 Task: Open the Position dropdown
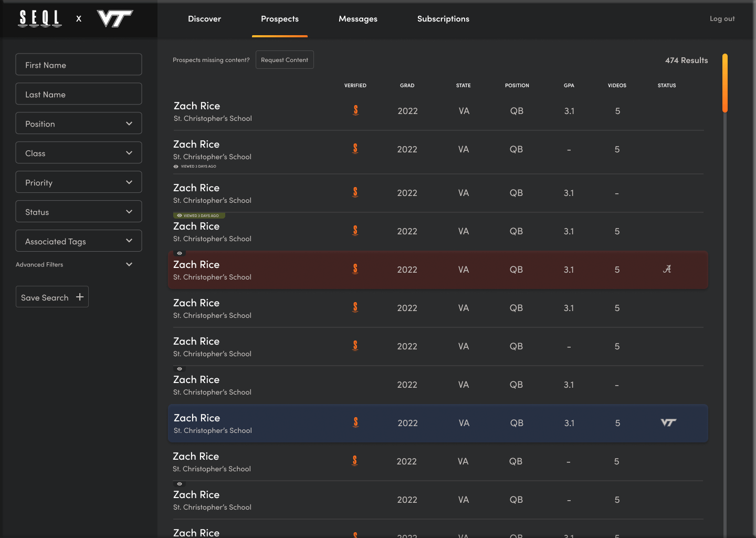point(78,123)
